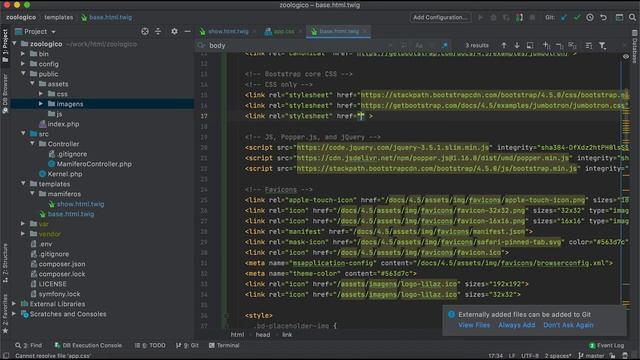Click master git branch in status bar
Screen dimensions: 640x360
click(591, 356)
